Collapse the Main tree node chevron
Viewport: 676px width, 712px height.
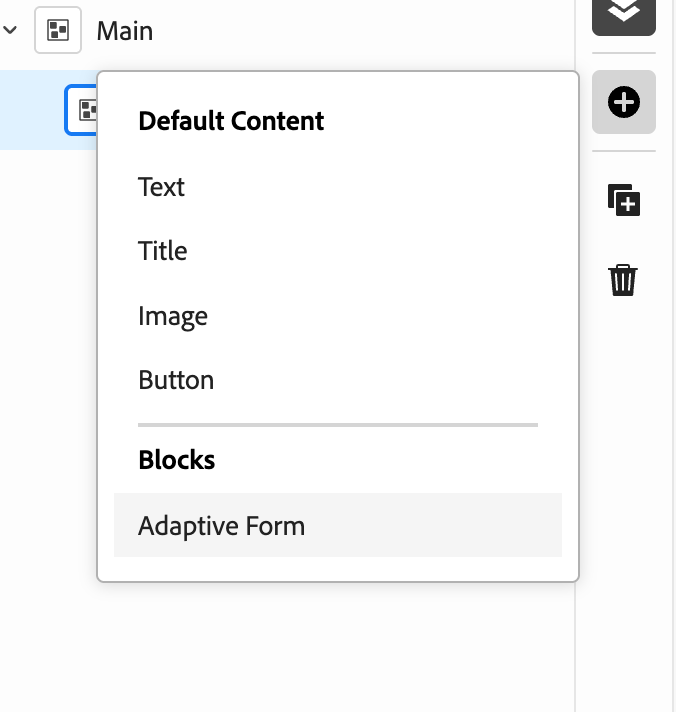[x=10, y=30]
